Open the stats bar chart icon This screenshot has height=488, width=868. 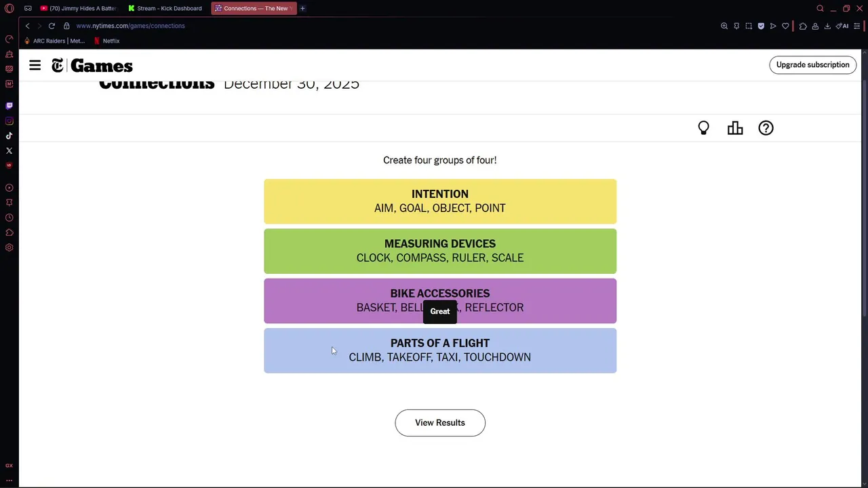click(x=735, y=128)
